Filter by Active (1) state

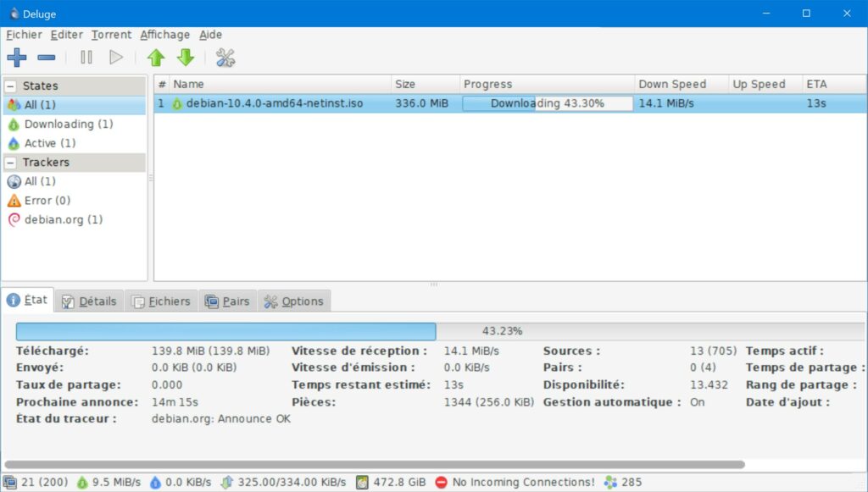[75, 143]
